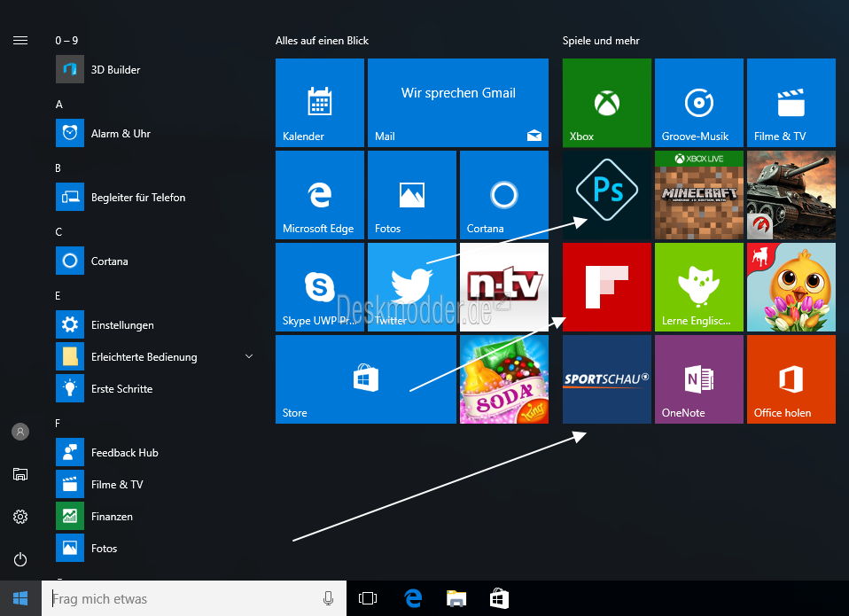Open the Sportschau tile
Viewport: 849px width, 616px height.
click(607, 379)
